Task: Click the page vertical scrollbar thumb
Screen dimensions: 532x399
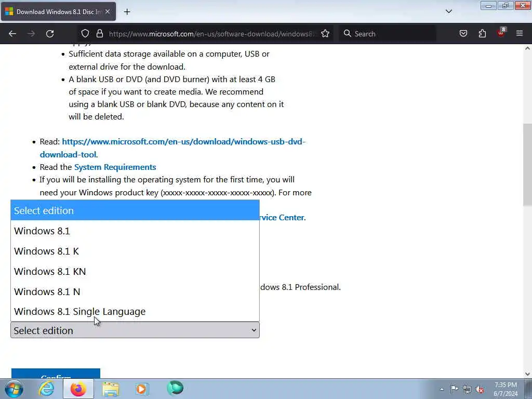Action: (x=527, y=165)
